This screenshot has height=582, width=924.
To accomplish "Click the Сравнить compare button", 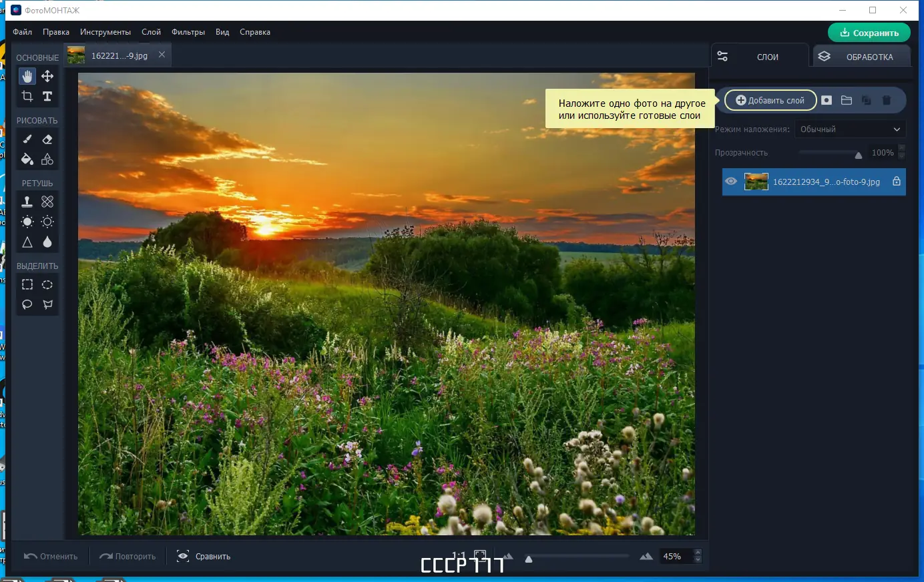I will [204, 556].
